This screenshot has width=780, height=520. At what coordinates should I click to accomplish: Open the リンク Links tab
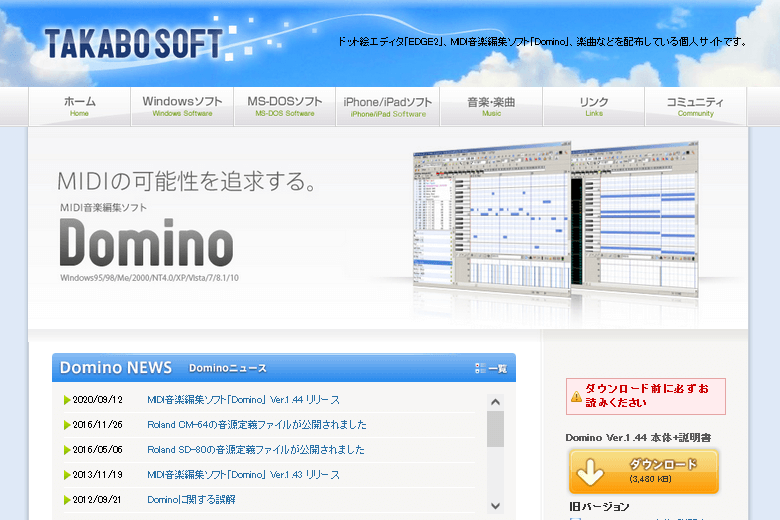593,106
